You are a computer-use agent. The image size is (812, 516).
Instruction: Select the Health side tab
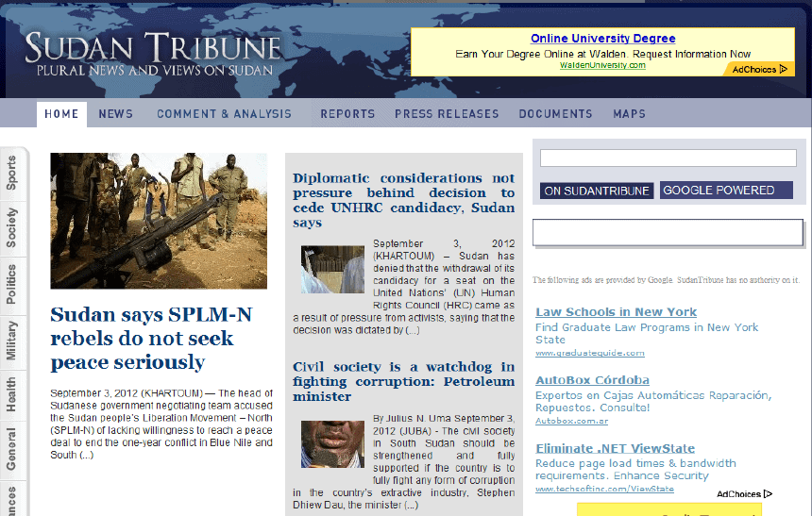[12, 394]
